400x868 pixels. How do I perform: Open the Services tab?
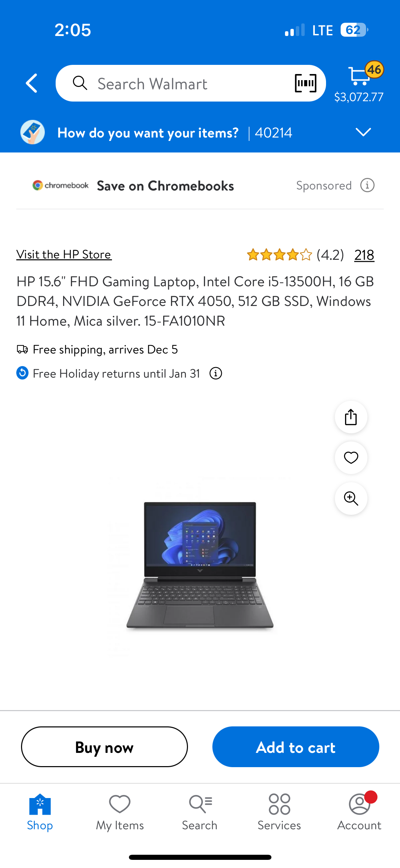click(279, 813)
